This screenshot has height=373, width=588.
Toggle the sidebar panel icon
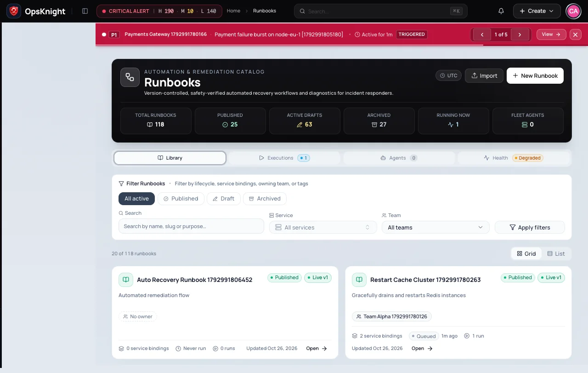85,11
